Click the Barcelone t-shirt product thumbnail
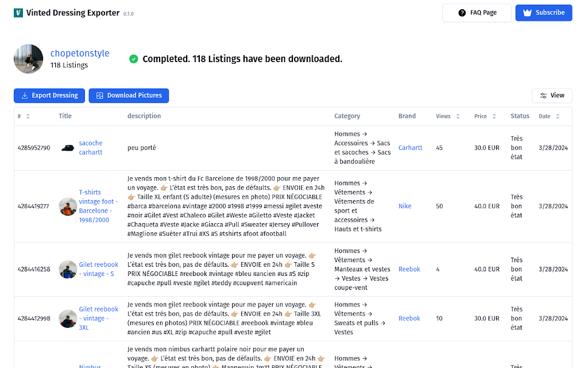This screenshot has height=368, width=588. [x=68, y=206]
